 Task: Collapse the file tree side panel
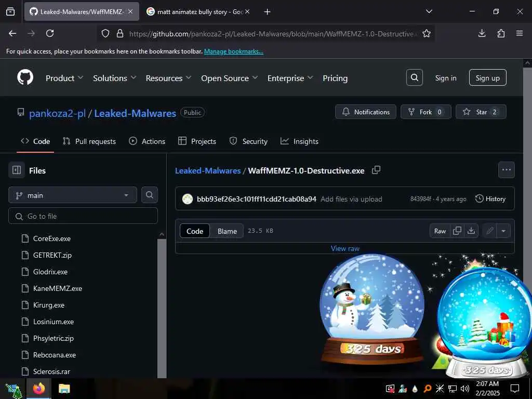[17, 170]
